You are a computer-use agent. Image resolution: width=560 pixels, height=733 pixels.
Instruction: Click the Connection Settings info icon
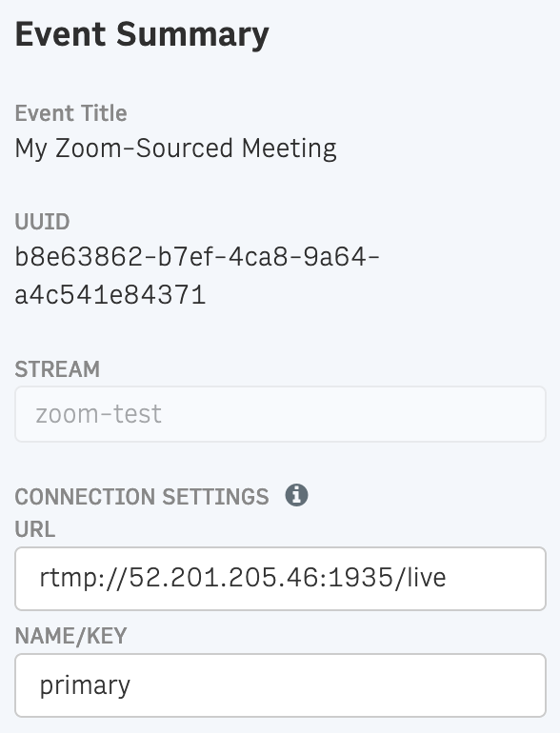pyautogui.click(x=296, y=495)
